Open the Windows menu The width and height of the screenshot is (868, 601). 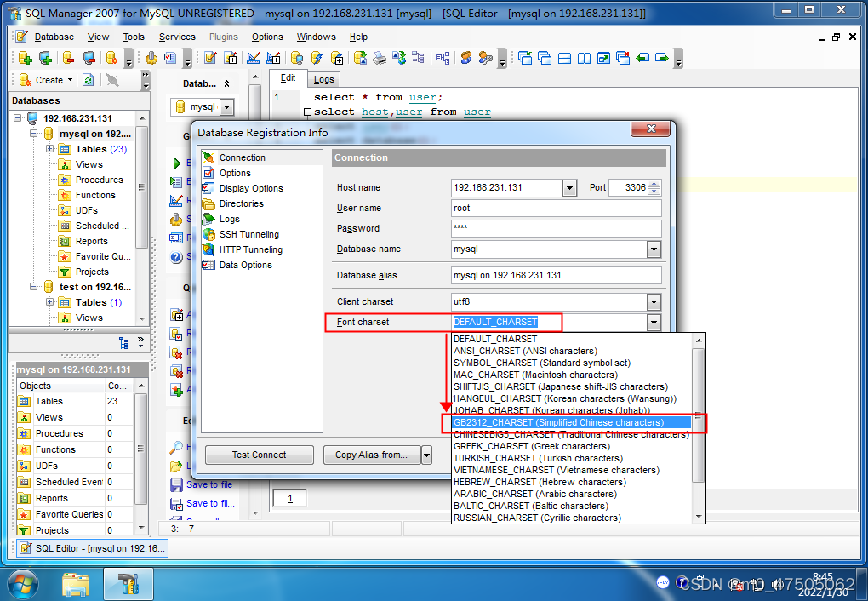(316, 37)
